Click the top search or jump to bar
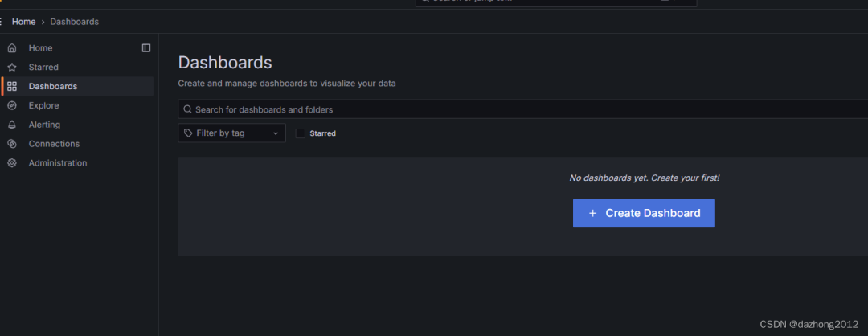Screen dimensions: 868x336 point(556,2)
